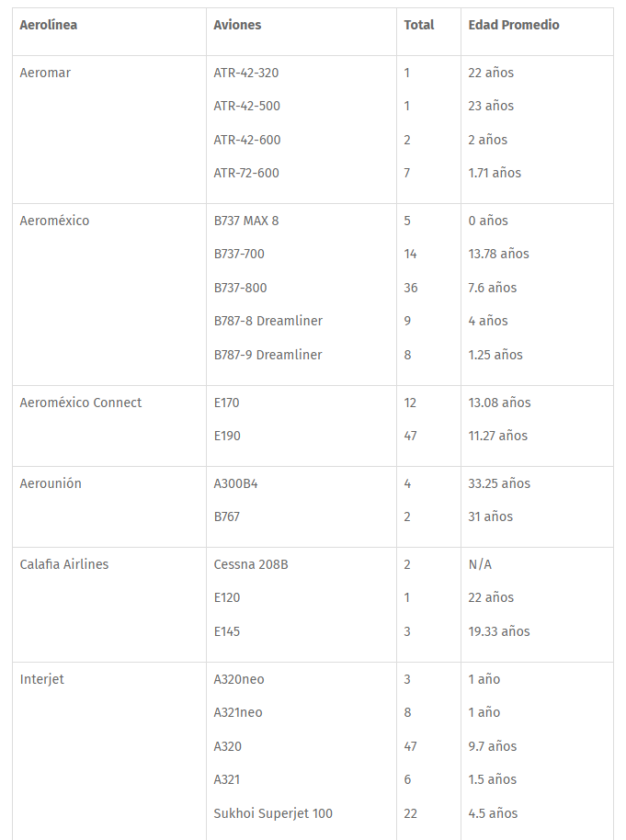Screen dimensions: 626x840
Task: Select the Aeromar airline cell
Action: 45,73
